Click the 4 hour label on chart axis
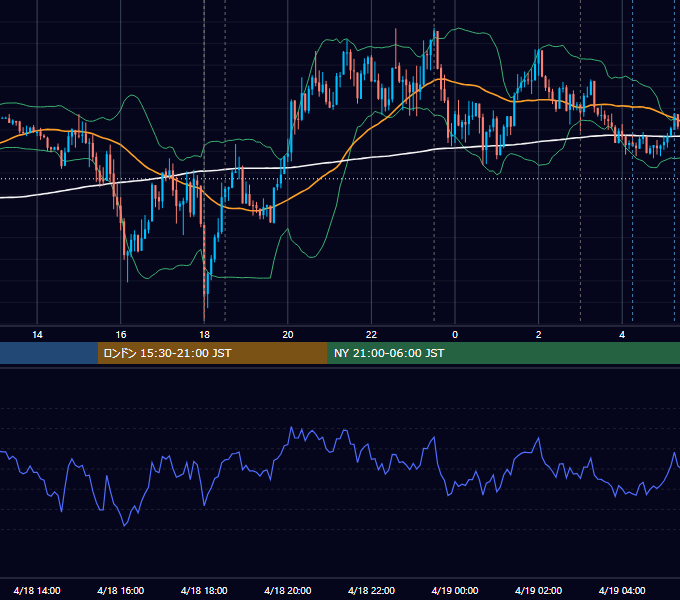 pos(622,335)
